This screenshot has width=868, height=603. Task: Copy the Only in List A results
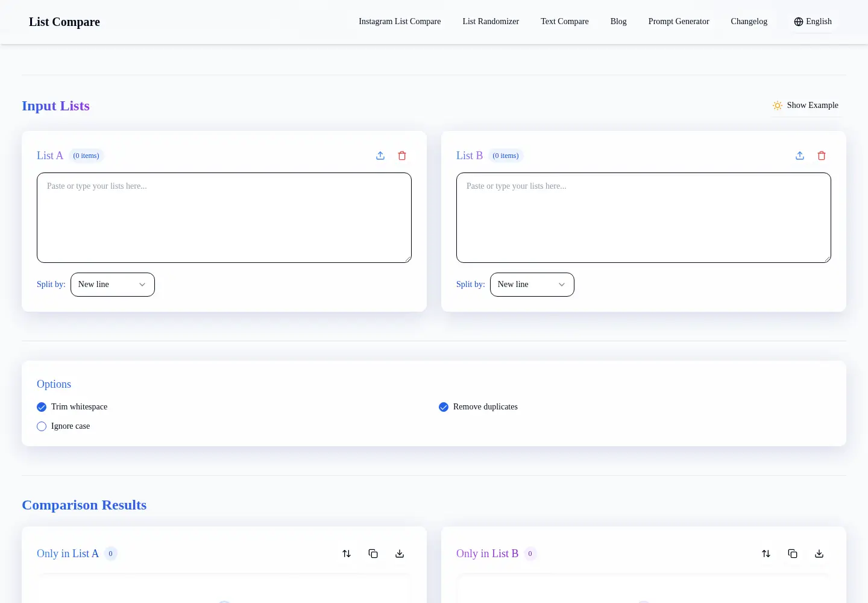coord(373,554)
